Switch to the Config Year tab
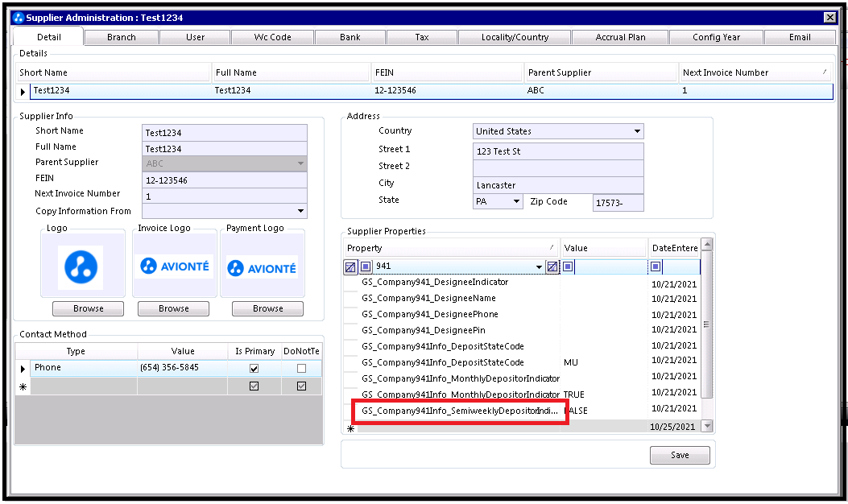This screenshot has height=504, width=848. 716,37
